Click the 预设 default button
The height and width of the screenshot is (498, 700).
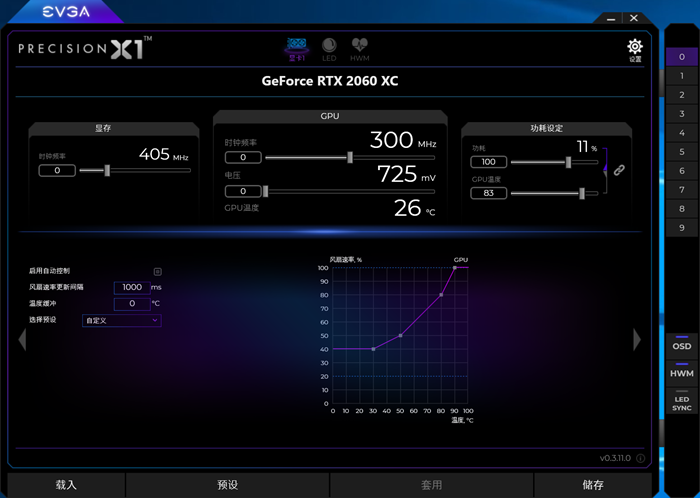coord(227,485)
